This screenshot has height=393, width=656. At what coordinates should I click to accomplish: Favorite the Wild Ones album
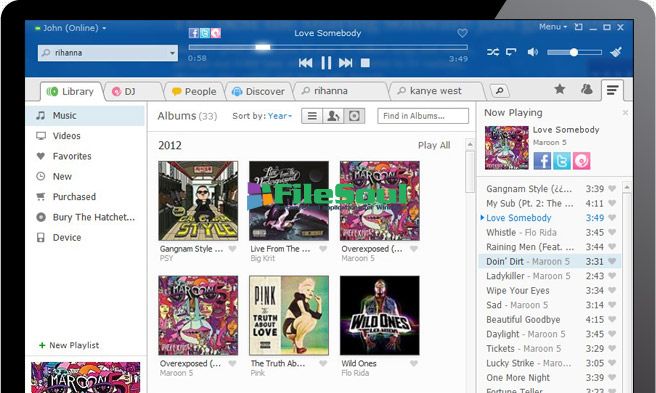tap(414, 363)
